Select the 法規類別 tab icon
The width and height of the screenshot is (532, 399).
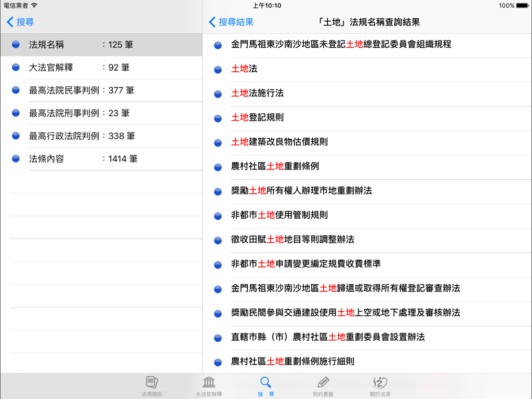[151, 381]
